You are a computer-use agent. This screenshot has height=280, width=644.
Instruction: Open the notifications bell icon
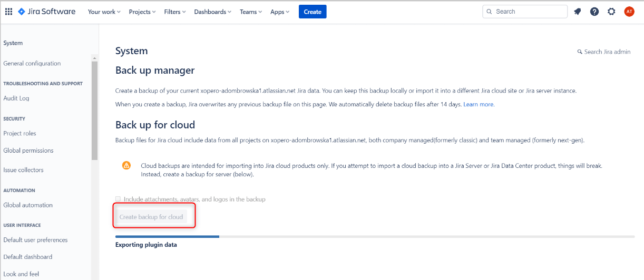pos(578,12)
